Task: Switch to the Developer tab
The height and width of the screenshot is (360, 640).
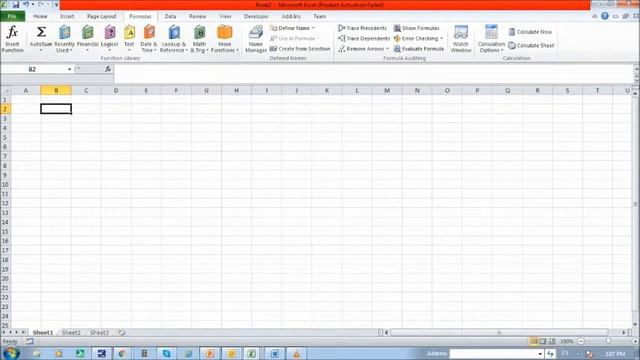Action: [256, 16]
